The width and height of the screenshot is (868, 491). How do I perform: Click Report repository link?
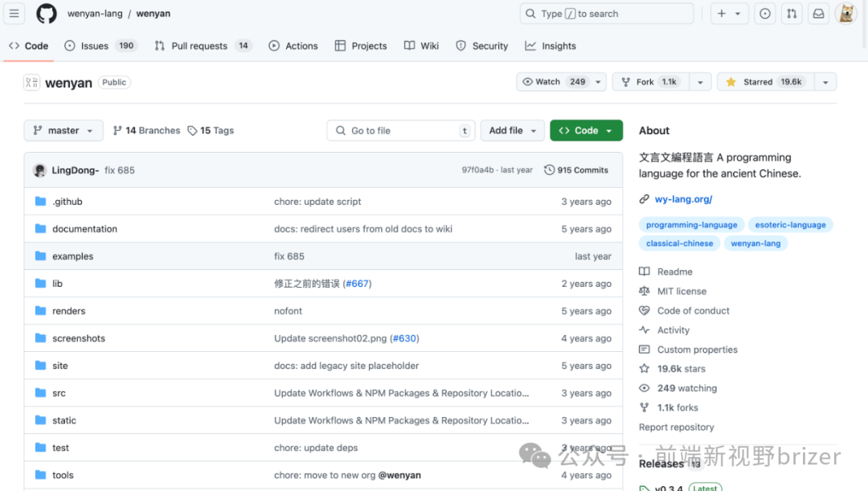(x=677, y=427)
